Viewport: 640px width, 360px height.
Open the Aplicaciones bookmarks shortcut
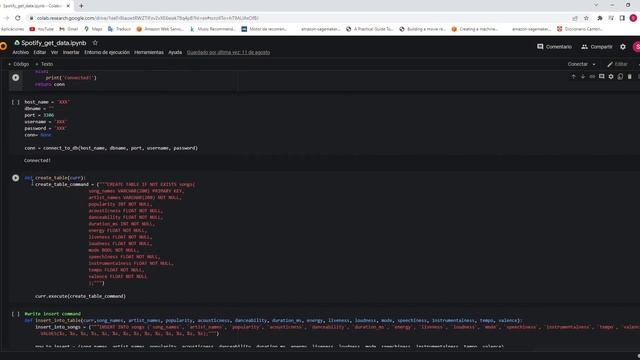[x=12, y=29]
